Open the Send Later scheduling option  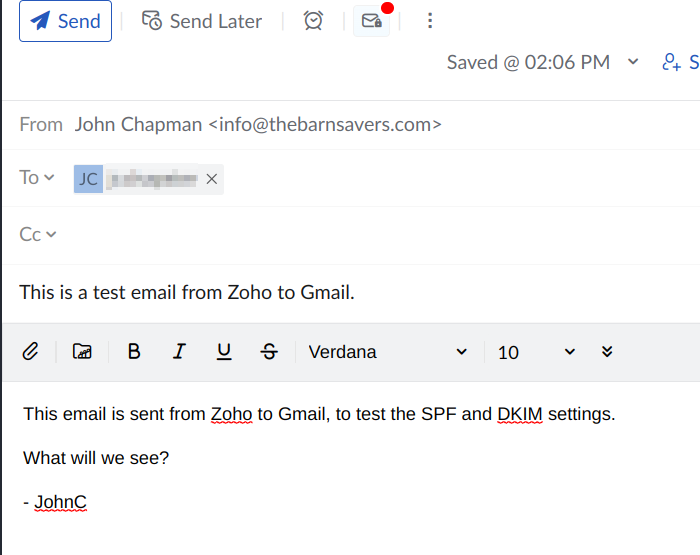(202, 21)
